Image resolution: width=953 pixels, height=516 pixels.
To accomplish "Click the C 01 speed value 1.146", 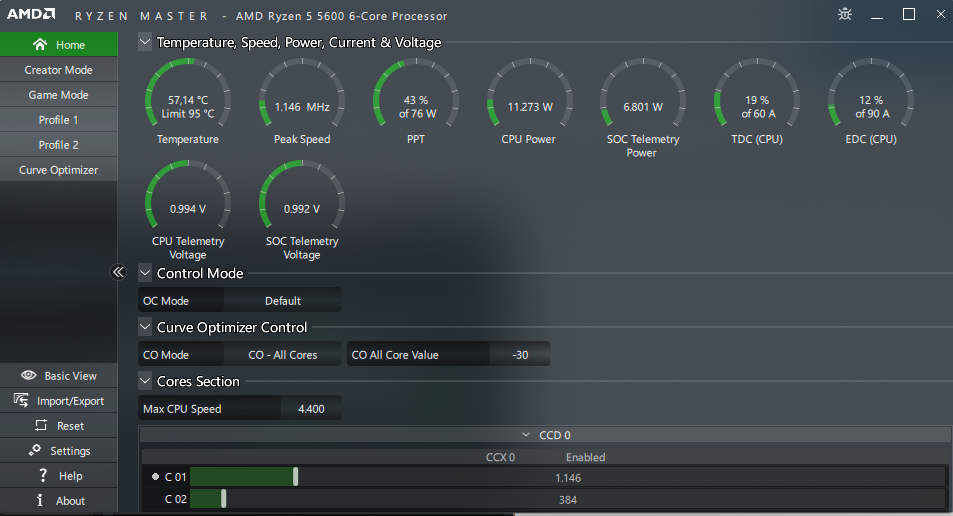I will pos(568,478).
